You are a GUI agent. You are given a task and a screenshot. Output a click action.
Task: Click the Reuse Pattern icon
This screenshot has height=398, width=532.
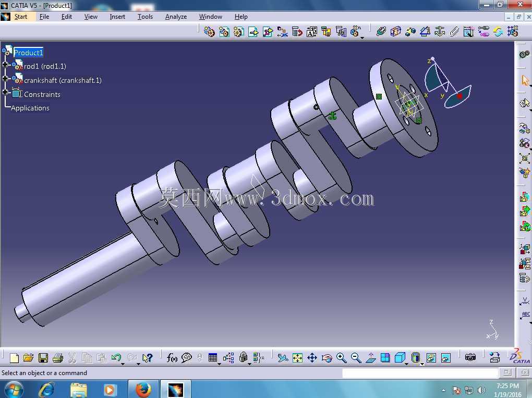512,32
